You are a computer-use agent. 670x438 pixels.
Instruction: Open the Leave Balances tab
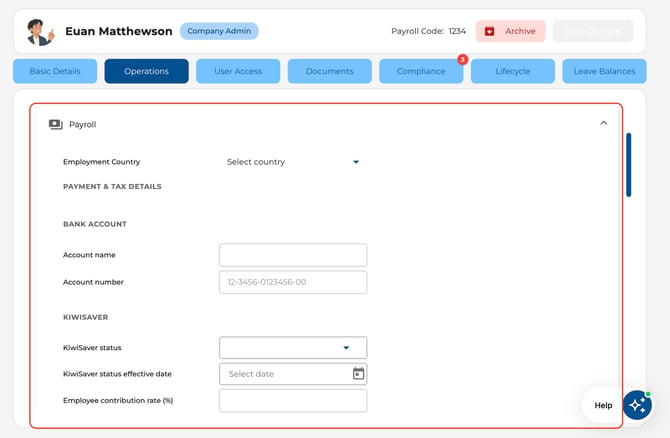[x=604, y=71]
